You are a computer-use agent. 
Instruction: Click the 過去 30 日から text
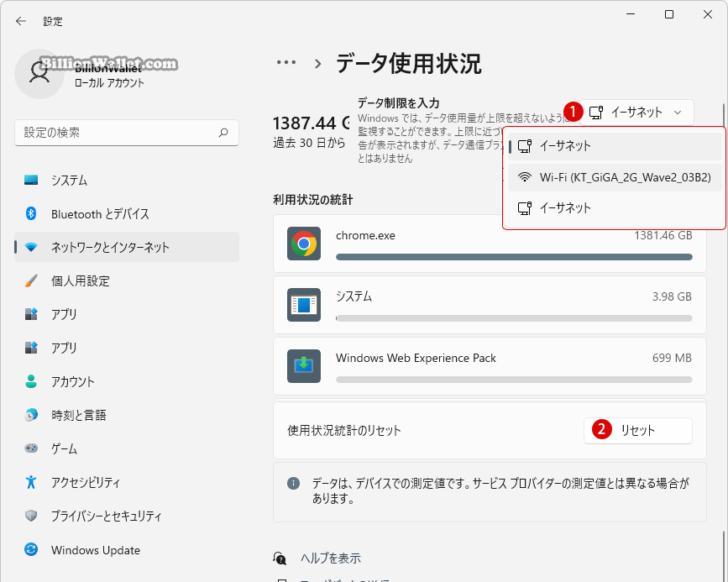click(309, 143)
